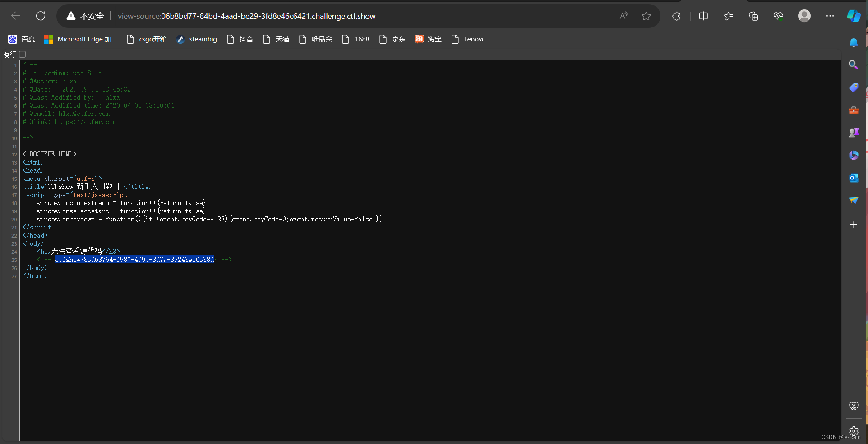868x444 pixels.
Task: Open Edge shopping coupons tag icon
Action: pos(854,87)
